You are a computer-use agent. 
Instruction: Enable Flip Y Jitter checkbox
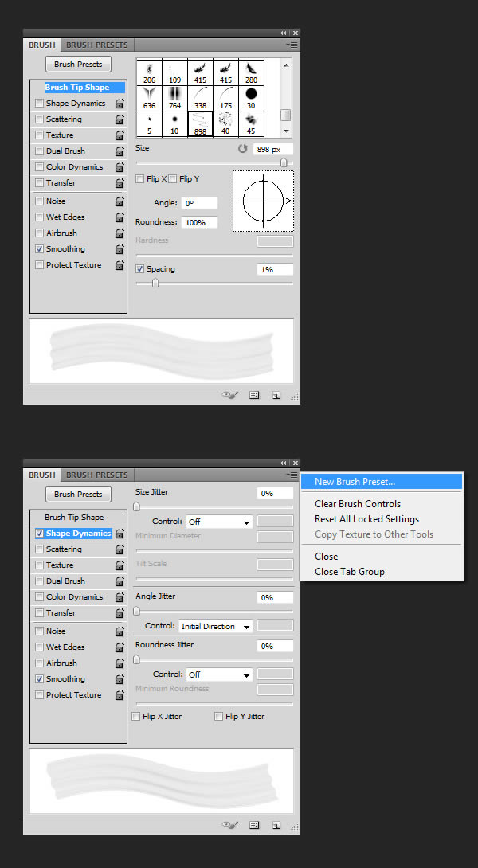(218, 717)
